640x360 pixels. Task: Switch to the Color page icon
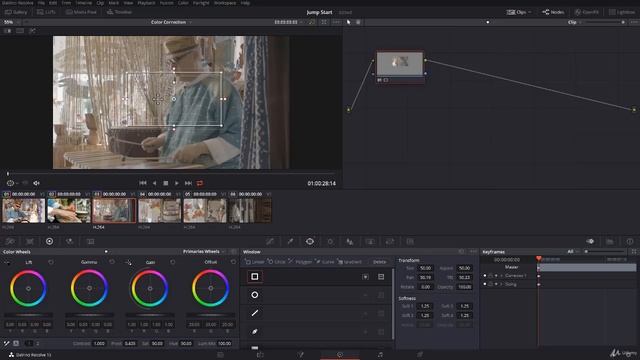tap(340, 355)
